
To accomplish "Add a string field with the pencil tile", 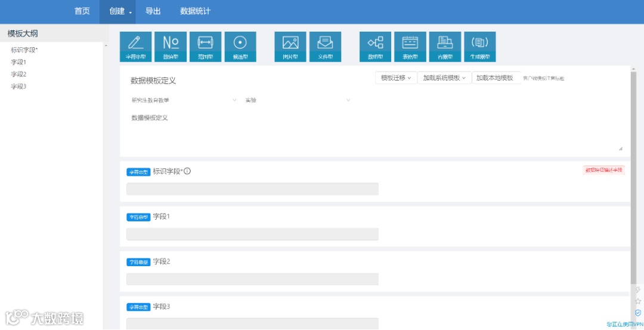I will (x=135, y=47).
